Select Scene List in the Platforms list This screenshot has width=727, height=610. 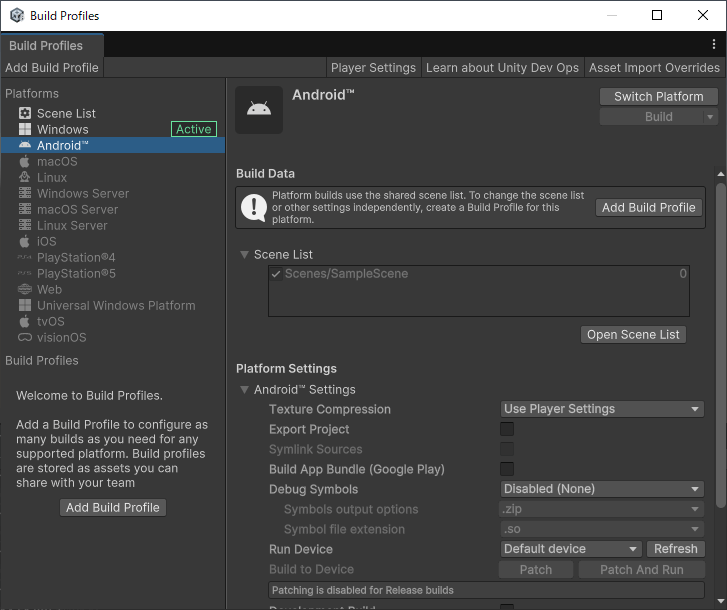pyautogui.click(x=113, y=113)
